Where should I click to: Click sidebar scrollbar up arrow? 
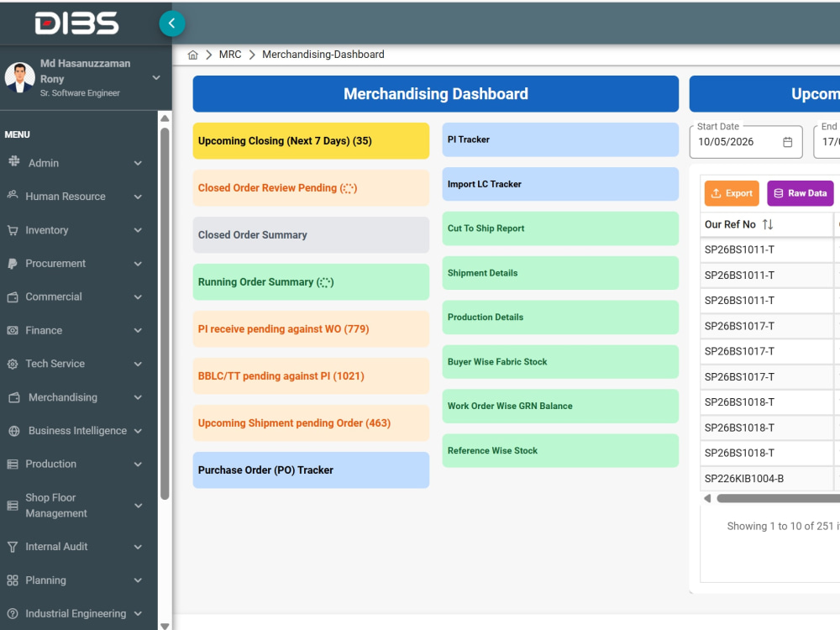[165, 118]
